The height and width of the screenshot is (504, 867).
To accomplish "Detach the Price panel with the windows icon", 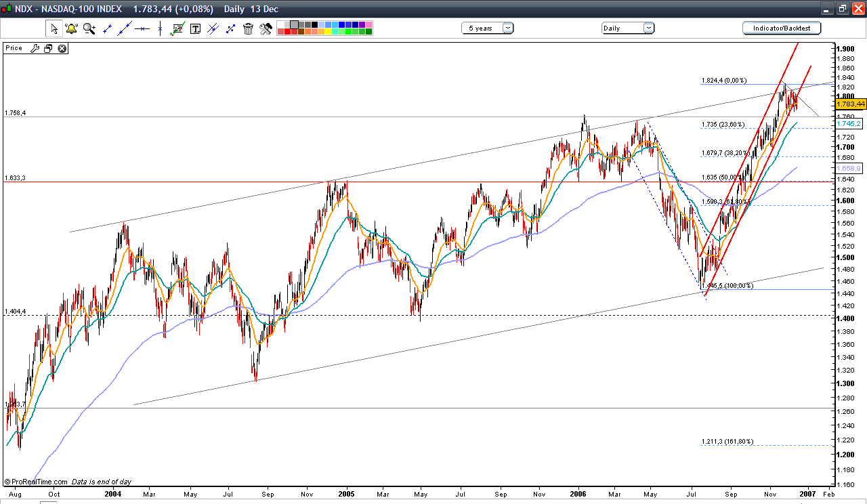I will pyautogui.click(x=47, y=48).
